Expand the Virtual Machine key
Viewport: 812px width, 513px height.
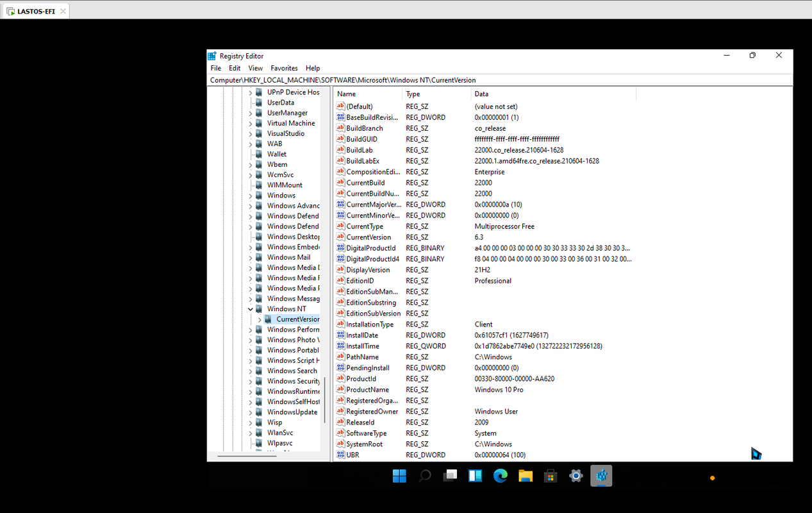251,123
